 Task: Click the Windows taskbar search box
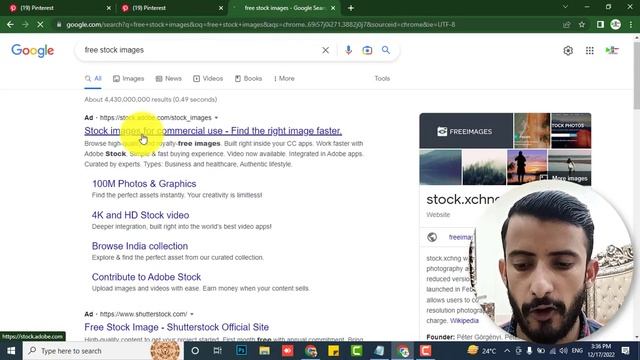[102, 351]
